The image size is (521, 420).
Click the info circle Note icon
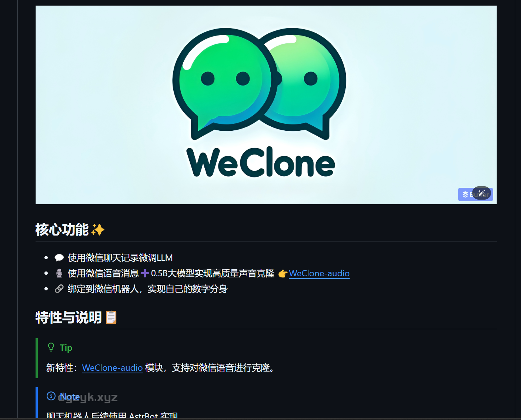pos(51,396)
